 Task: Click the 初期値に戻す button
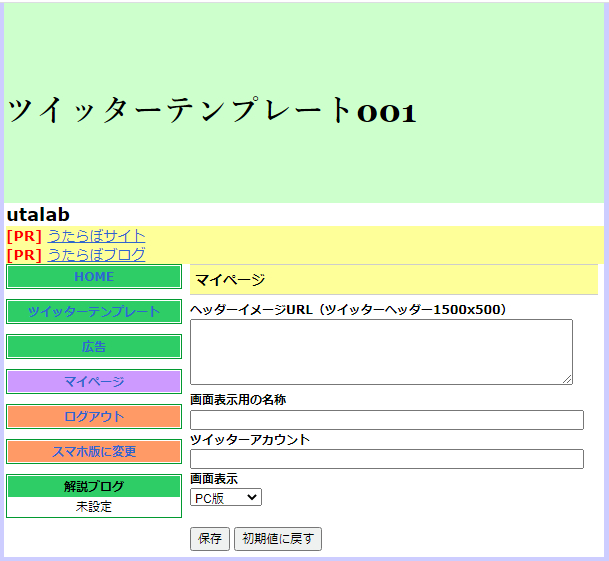coord(278,539)
